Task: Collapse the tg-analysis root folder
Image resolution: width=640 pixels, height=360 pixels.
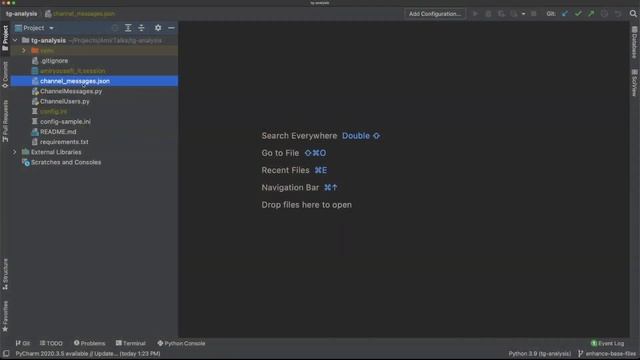Action: 15,40
